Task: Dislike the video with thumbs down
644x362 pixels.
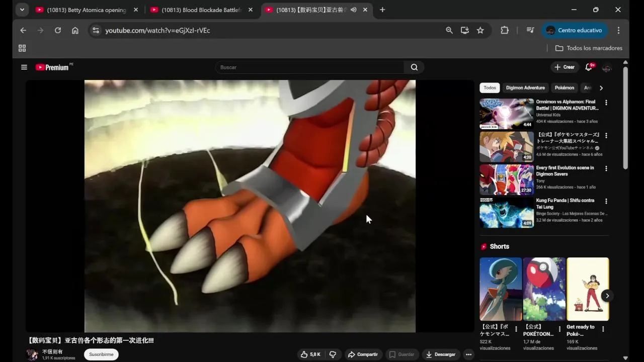Action: [x=333, y=354]
